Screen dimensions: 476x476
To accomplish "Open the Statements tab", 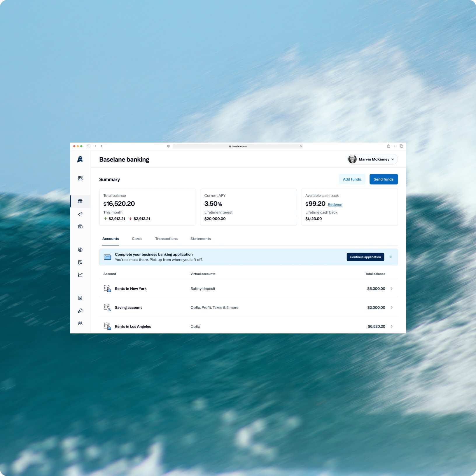I will (201, 239).
